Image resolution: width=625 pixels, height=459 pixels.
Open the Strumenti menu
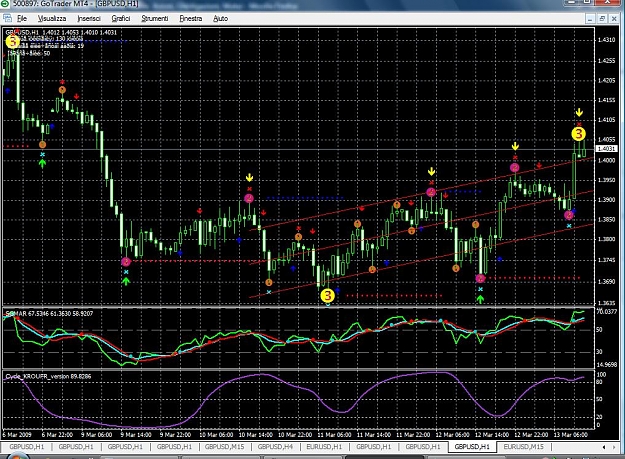155,18
